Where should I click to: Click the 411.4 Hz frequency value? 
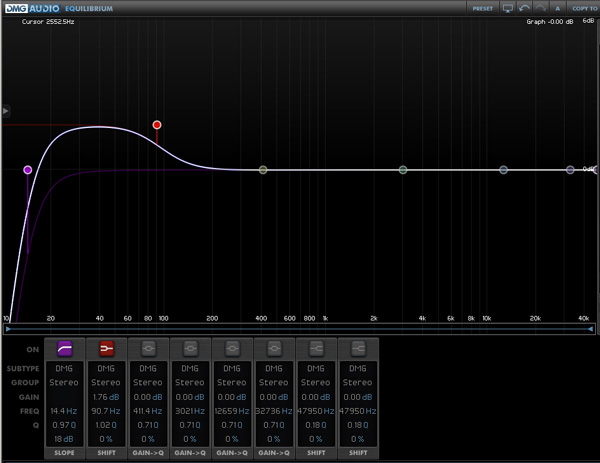(x=148, y=411)
